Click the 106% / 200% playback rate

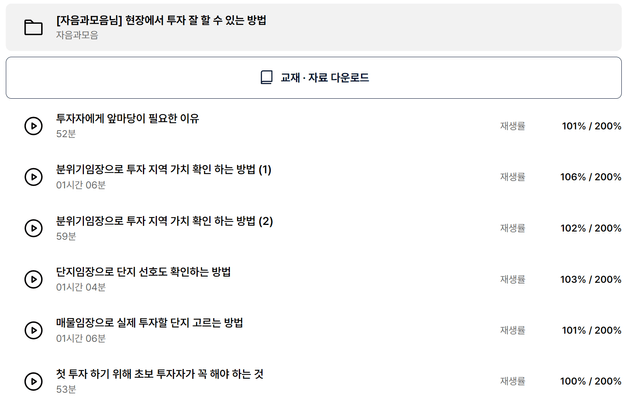[591, 177]
